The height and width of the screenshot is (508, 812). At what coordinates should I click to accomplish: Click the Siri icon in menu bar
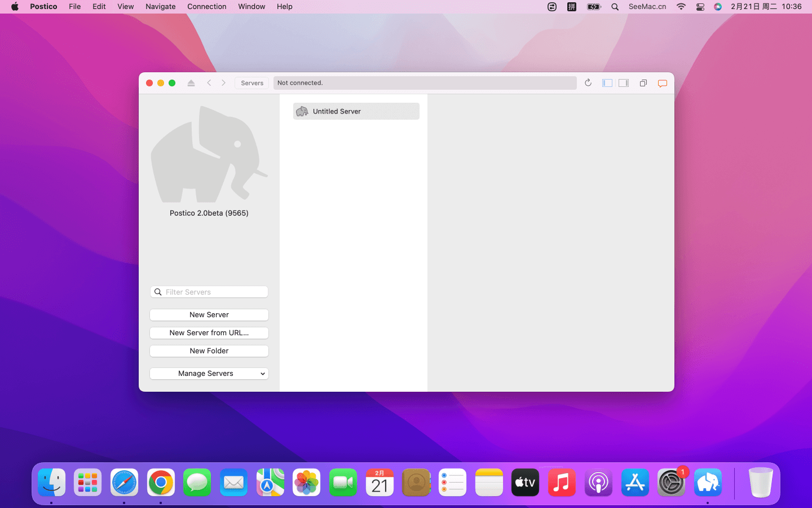point(718,7)
